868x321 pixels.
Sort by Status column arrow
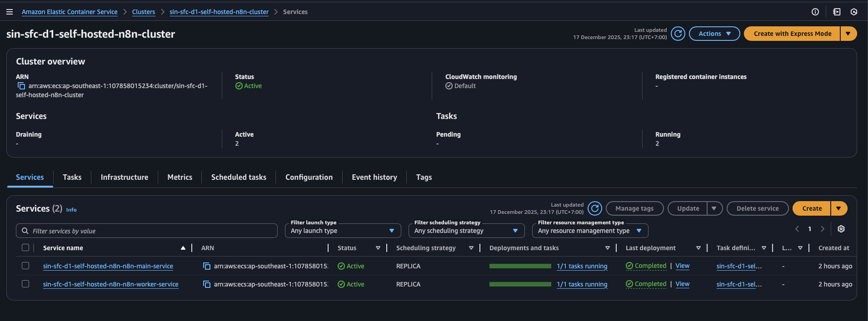(378, 248)
